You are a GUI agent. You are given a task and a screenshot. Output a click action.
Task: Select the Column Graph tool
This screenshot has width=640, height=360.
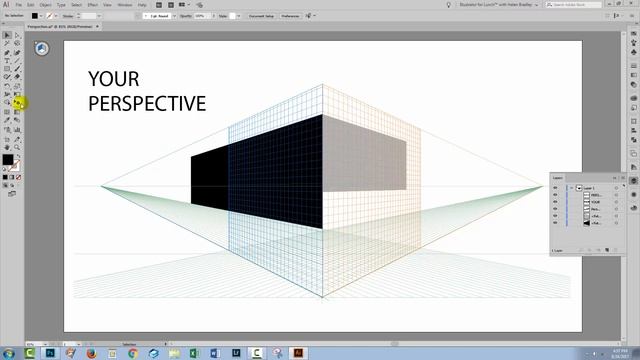[x=17, y=130]
